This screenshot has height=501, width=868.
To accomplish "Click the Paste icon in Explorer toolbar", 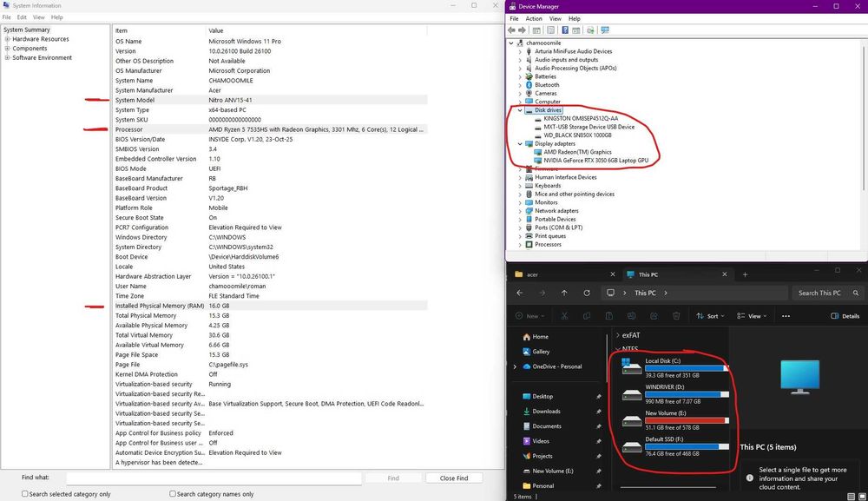I will (x=609, y=316).
